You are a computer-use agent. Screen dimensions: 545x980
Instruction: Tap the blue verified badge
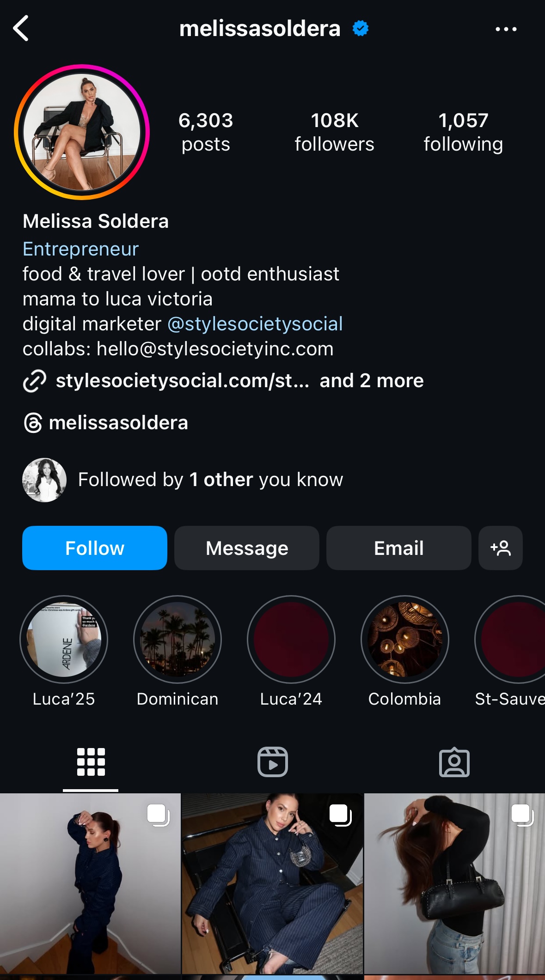[361, 29]
